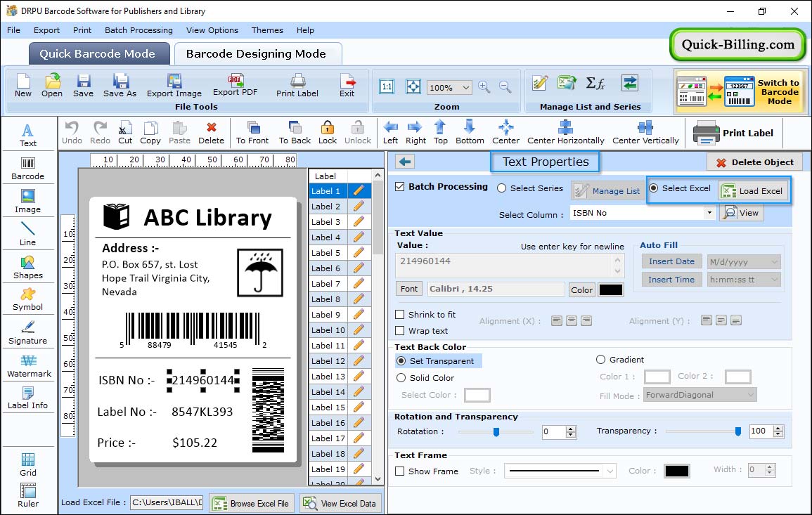Choose the Image tool in sidebar
The image size is (812, 515).
[x=28, y=202]
